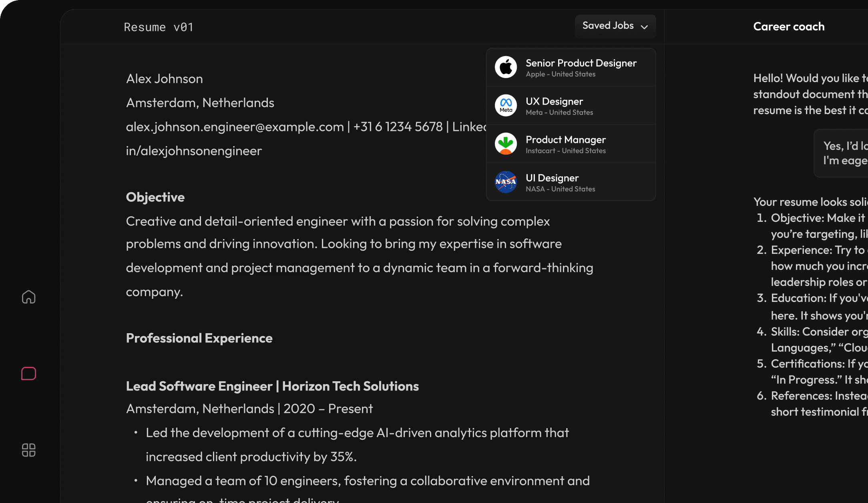Open the Home icon in the sidebar

point(28,297)
